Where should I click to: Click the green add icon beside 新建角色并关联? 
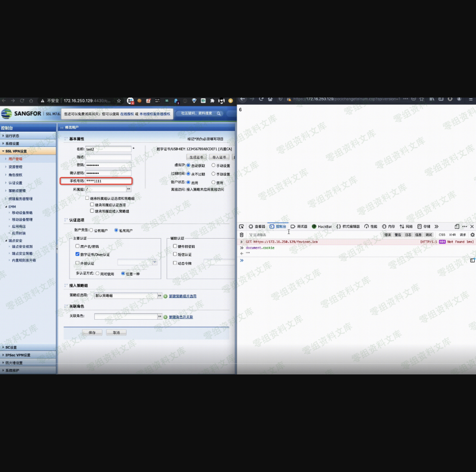[x=165, y=316]
